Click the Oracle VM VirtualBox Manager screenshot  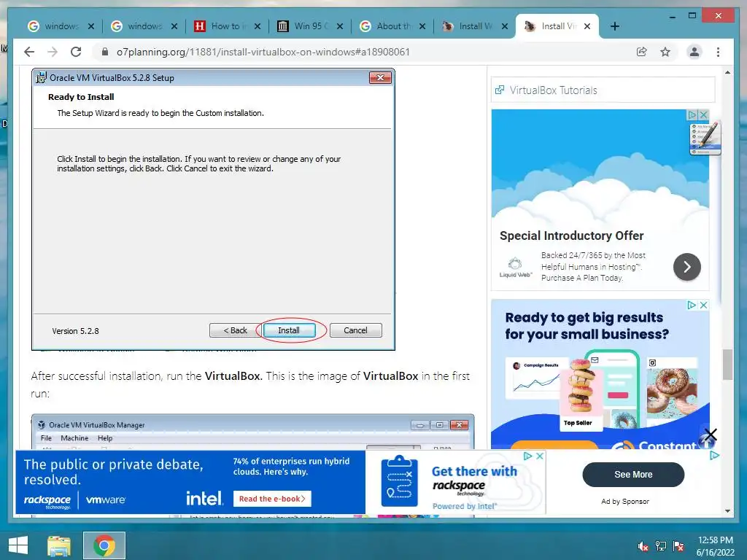pos(252,432)
